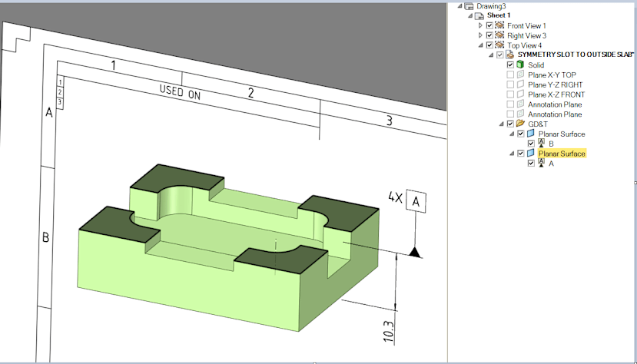
Task: Select the Plane X-Z FRONT label
Action: click(556, 94)
